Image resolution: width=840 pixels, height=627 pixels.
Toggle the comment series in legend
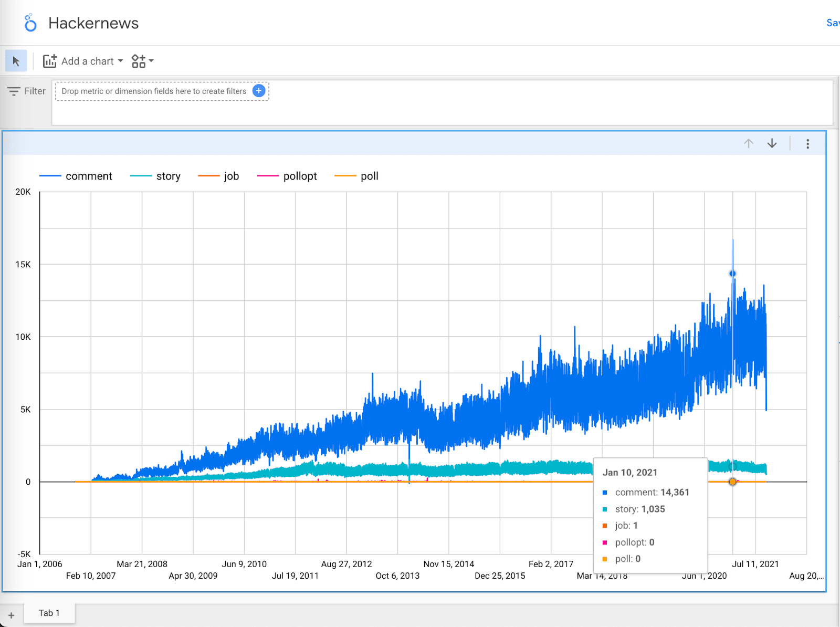tap(88, 176)
